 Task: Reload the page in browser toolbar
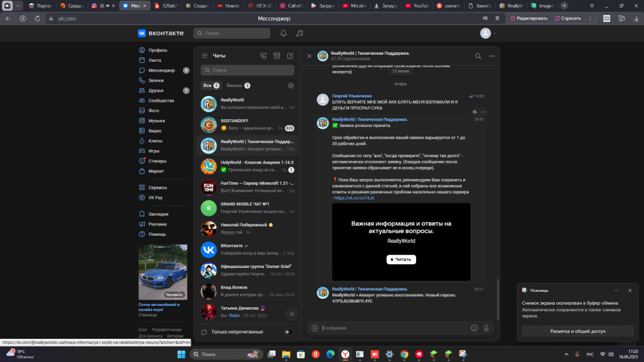pyautogui.click(x=37, y=19)
